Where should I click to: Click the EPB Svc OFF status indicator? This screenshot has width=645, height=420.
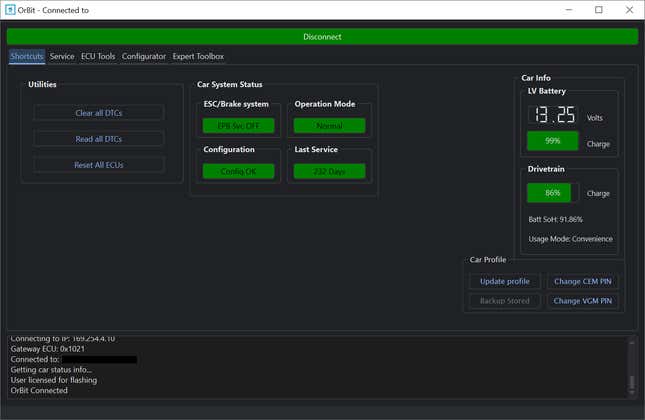[x=238, y=126]
